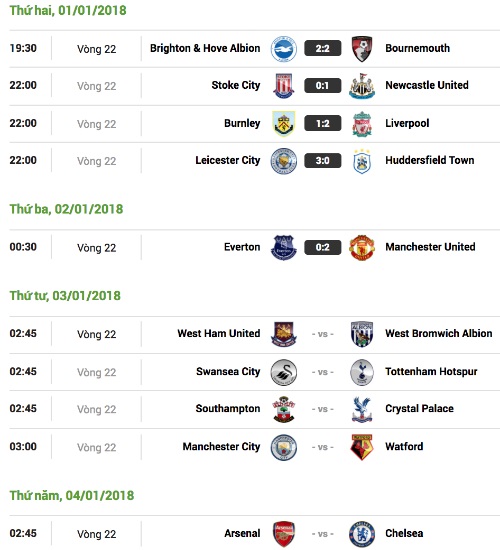Select the Tottenham Hotspur crest
The image size is (500, 550).
[x=362, y=372]
